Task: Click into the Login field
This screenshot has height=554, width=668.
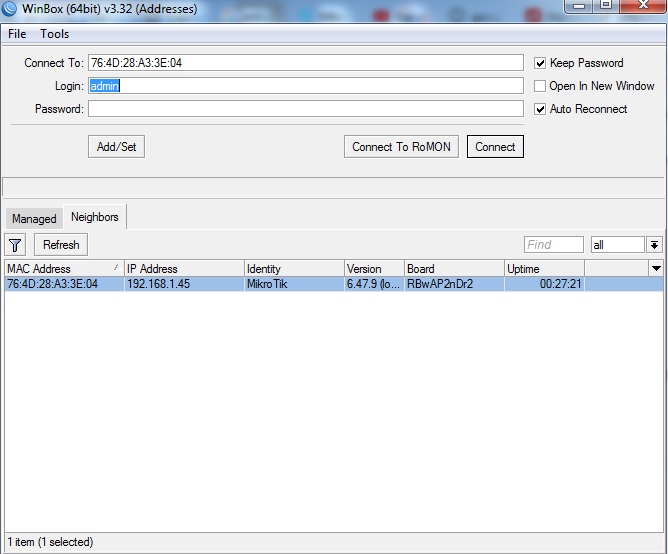Action: pos(306,86)
